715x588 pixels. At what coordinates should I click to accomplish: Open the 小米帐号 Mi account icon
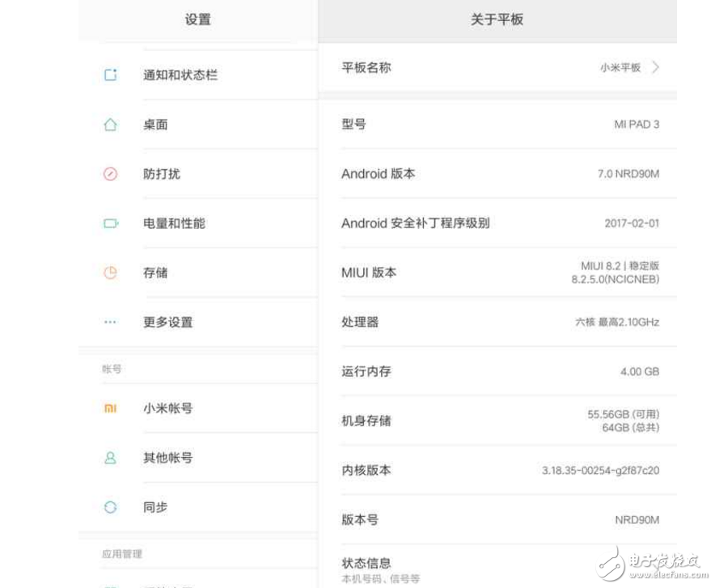tap(110, 408)
